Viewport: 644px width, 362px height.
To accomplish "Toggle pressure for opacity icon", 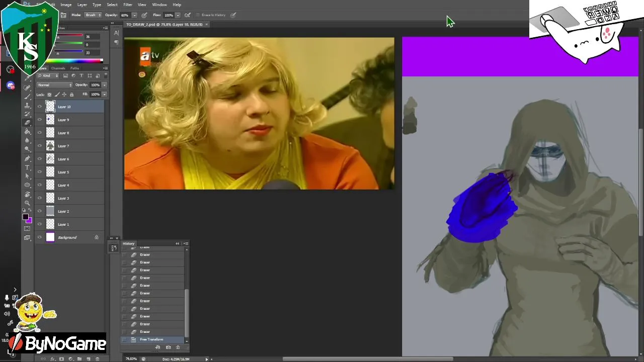I will pos(144,15).
